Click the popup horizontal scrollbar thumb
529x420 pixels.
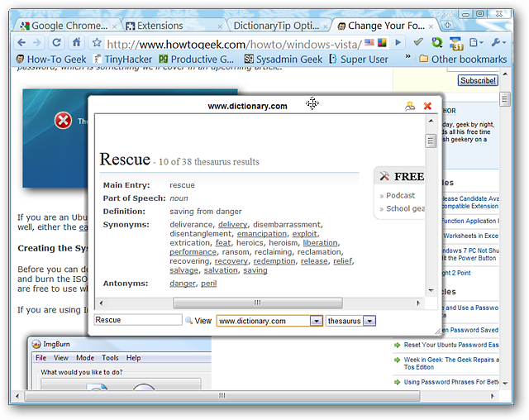256,303
